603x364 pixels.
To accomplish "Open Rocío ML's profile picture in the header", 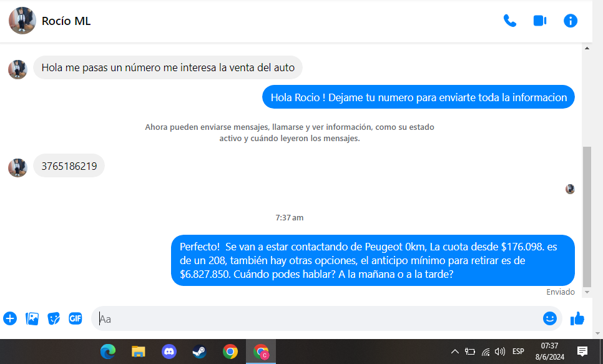I will (x=22, y=21).
